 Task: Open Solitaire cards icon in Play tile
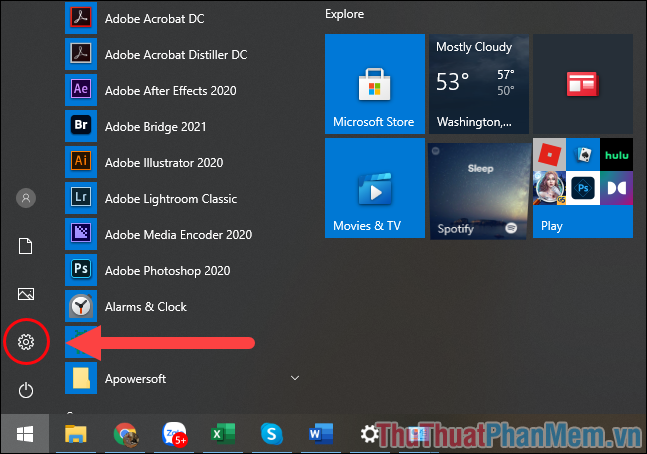click(x=583, y=155)
